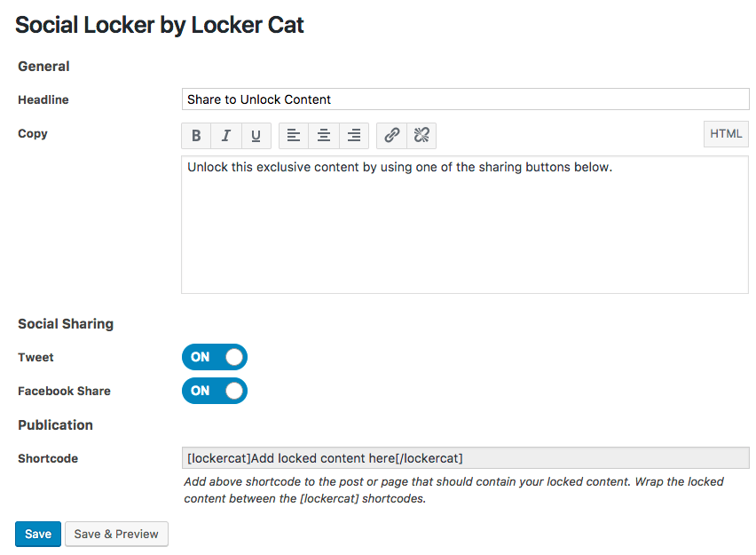Click the insert link icon
This screenshot has width=756, height=555.
click(x=391, y=135)
